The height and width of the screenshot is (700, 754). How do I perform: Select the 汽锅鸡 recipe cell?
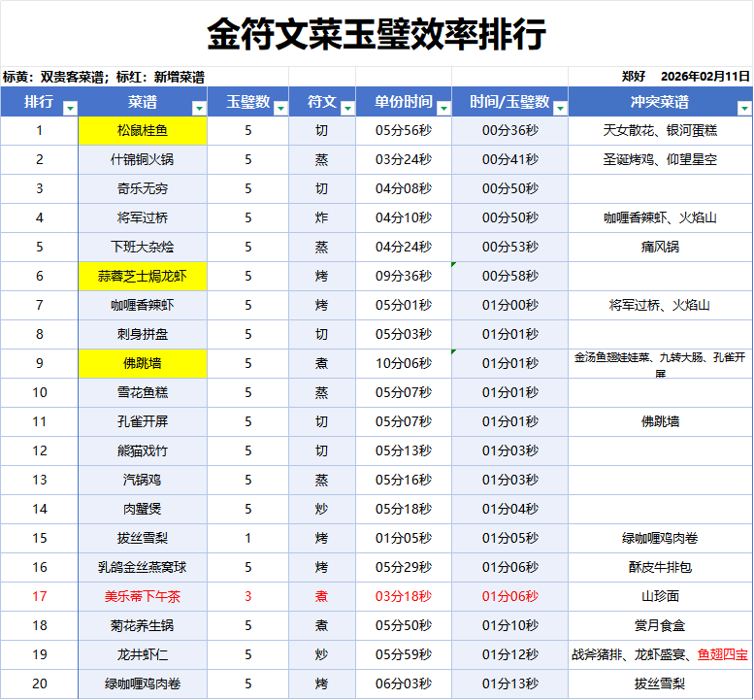(x=143, y=481)
